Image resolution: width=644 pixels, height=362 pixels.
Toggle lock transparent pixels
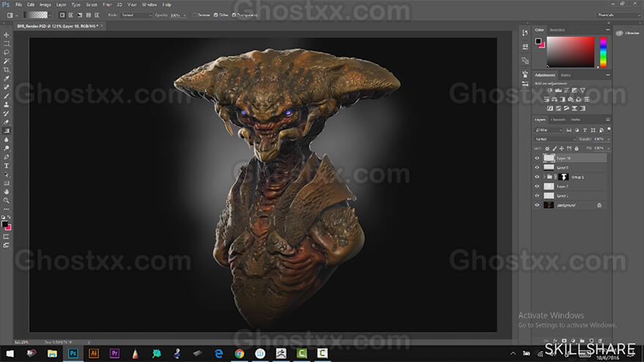click(547, 148)
